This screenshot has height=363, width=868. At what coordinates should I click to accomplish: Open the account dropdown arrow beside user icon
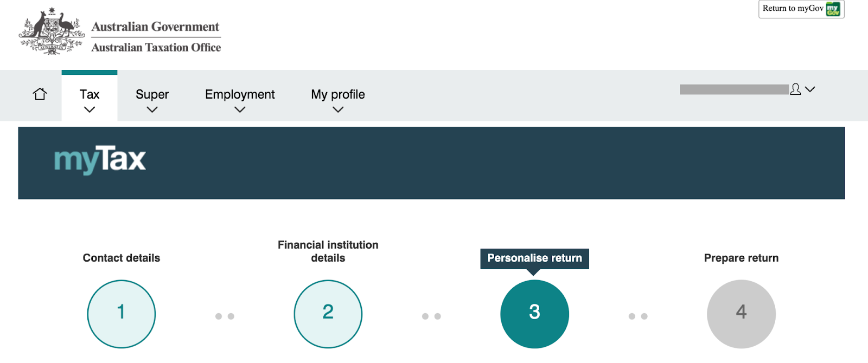[810, 89]
